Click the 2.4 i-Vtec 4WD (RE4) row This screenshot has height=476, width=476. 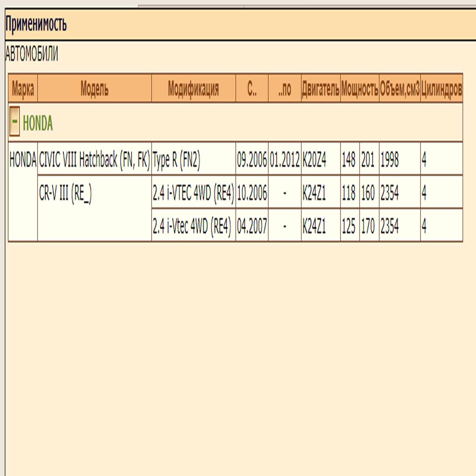tap(192, 226)
